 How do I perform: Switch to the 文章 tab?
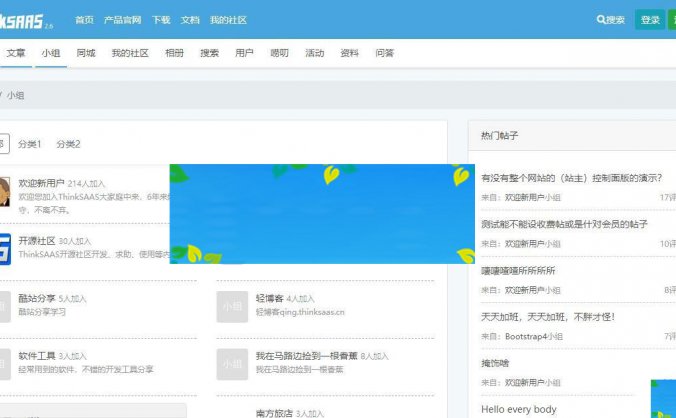16,53
